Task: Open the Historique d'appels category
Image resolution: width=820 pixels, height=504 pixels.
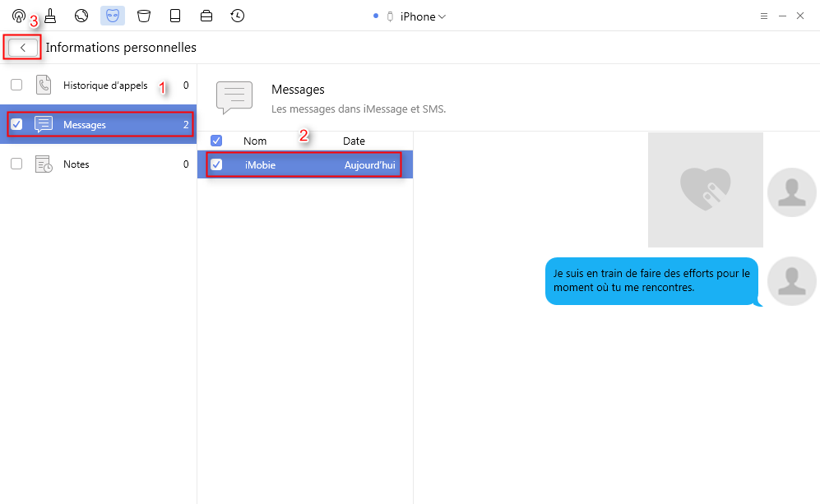Action: pyautogui.click(x=99, y=86)
